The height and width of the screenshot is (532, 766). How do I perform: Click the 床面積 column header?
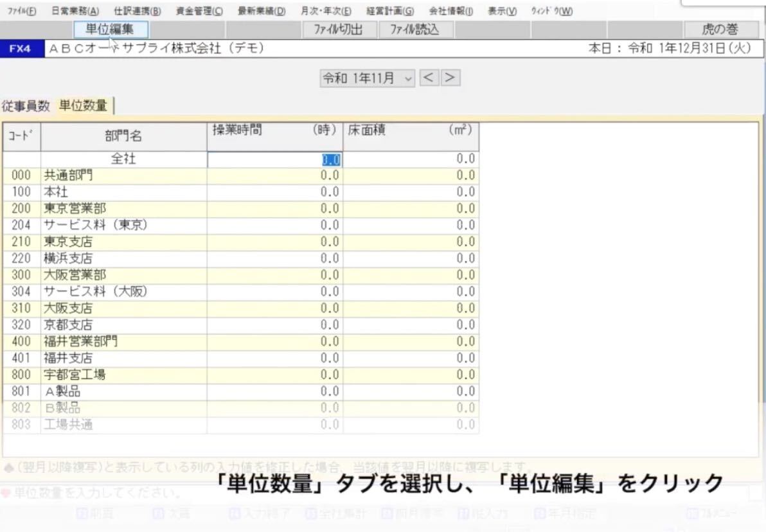(x=411, y=136)
